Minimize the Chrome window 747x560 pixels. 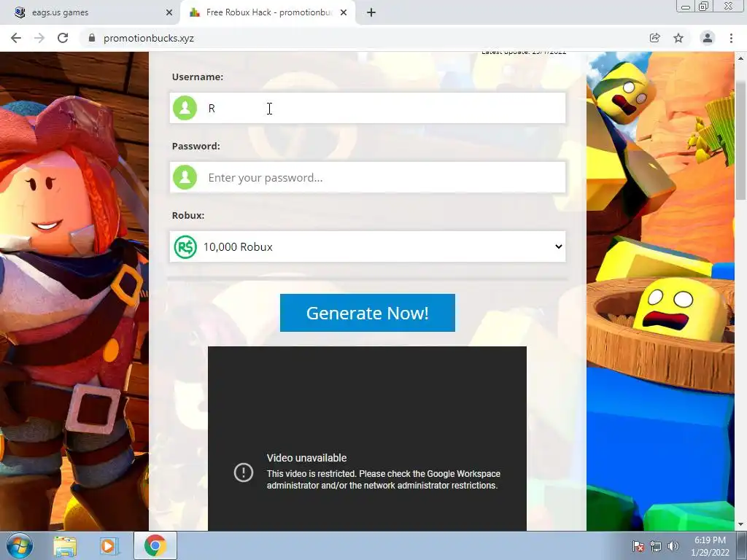686,7
